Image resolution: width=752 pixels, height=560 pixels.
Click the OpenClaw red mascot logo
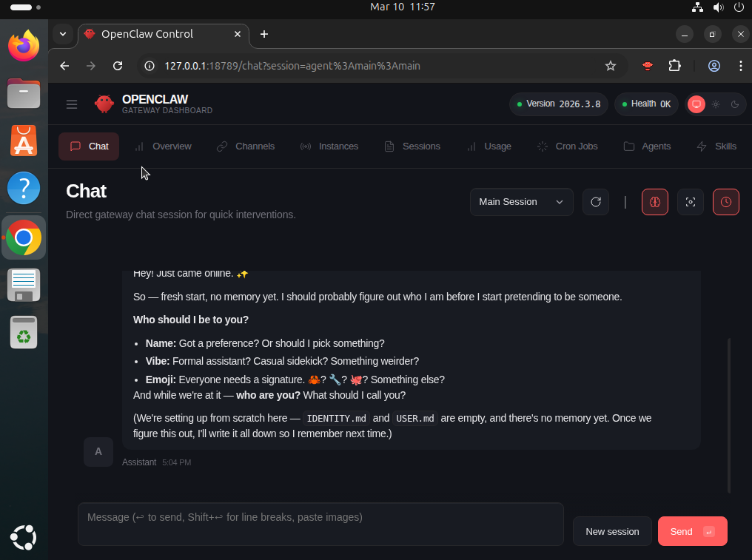[x=104, y=104]
